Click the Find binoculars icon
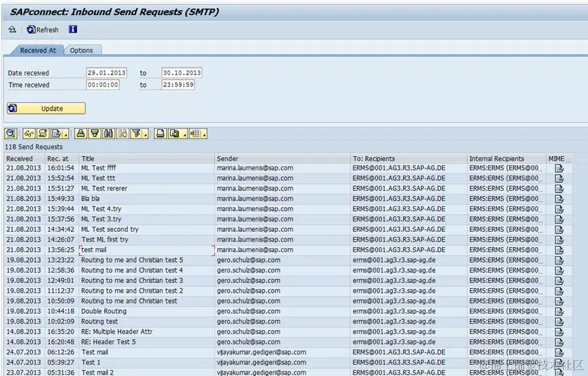The image size is (588, 376). tap(109, 134)
